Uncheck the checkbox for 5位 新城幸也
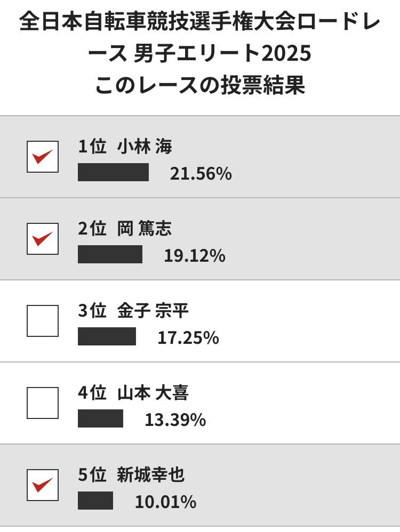Image resolution: width=400 pixels, height=532 pixels. tap(43, 485)
